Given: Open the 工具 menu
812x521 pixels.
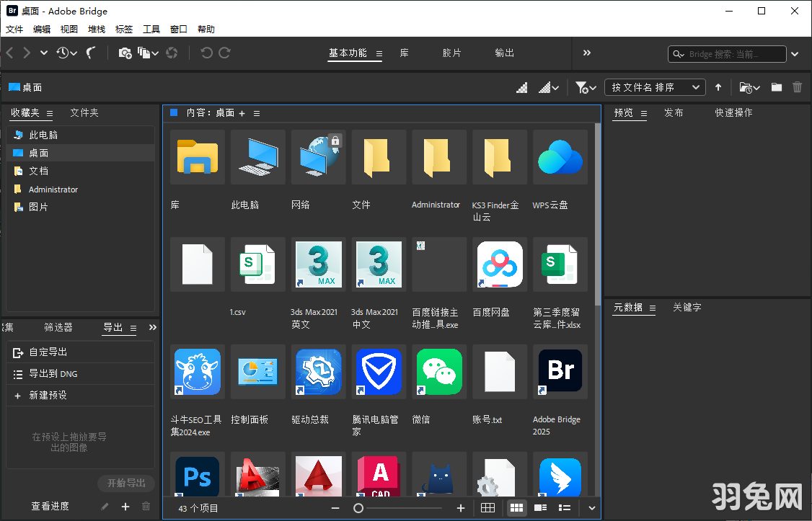Looking at the screenshot, I should pyautogui.click(x=151, y=29).
